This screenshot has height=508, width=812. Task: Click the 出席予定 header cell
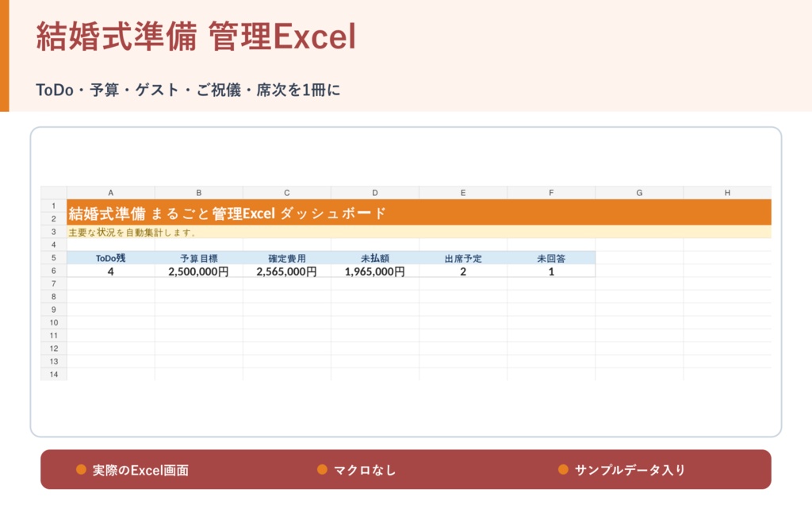click(x=463, y=258)
